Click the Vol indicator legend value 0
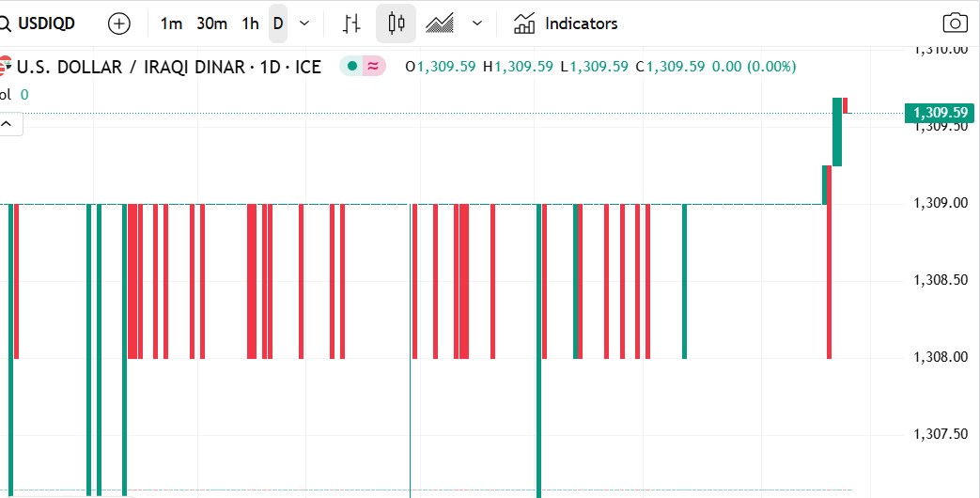 coord(24,95)
